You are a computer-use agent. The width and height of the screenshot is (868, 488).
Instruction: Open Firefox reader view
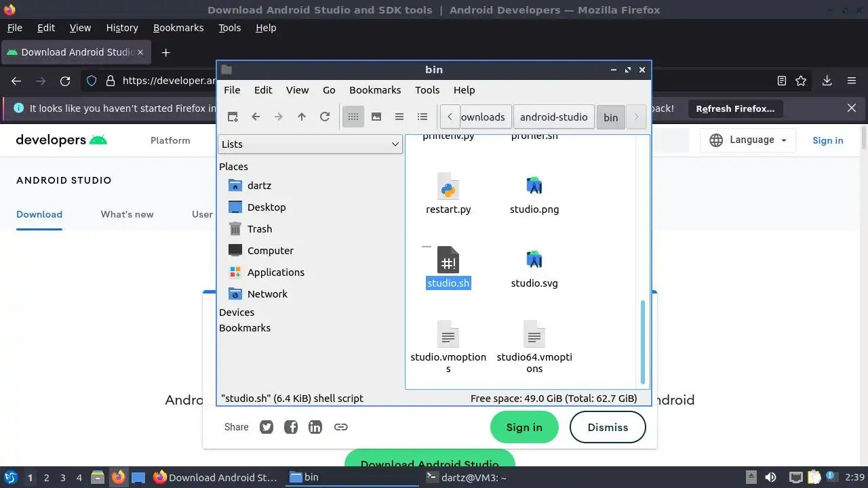[781, 81]
